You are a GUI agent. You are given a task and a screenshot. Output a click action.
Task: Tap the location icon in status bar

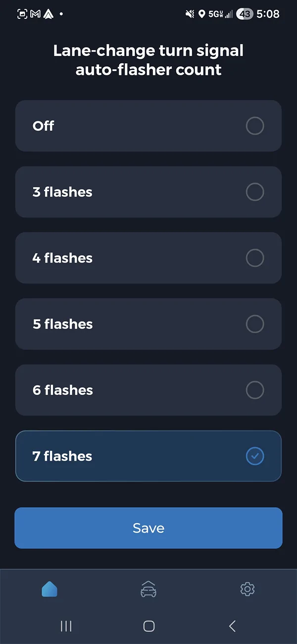(x=201, y=14)
